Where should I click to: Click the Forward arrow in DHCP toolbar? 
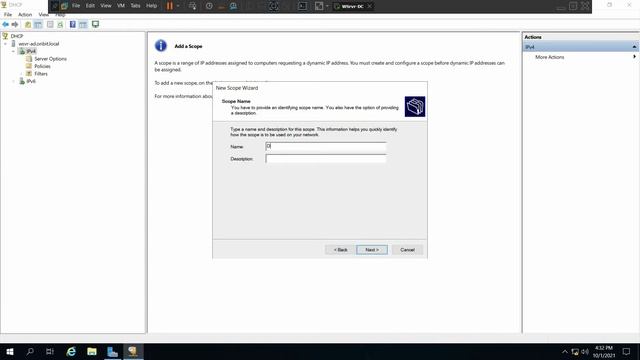[15, 24]
